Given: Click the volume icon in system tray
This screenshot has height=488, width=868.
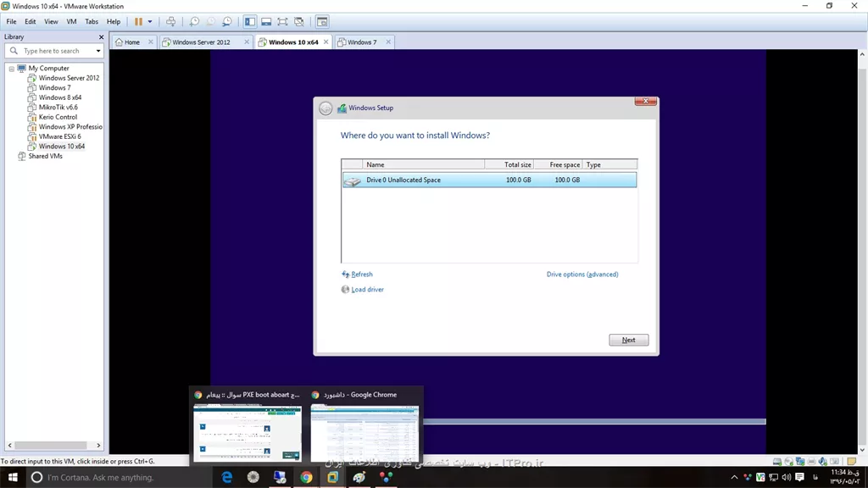Looking at the screenshot, I should [x=786, y=477].
